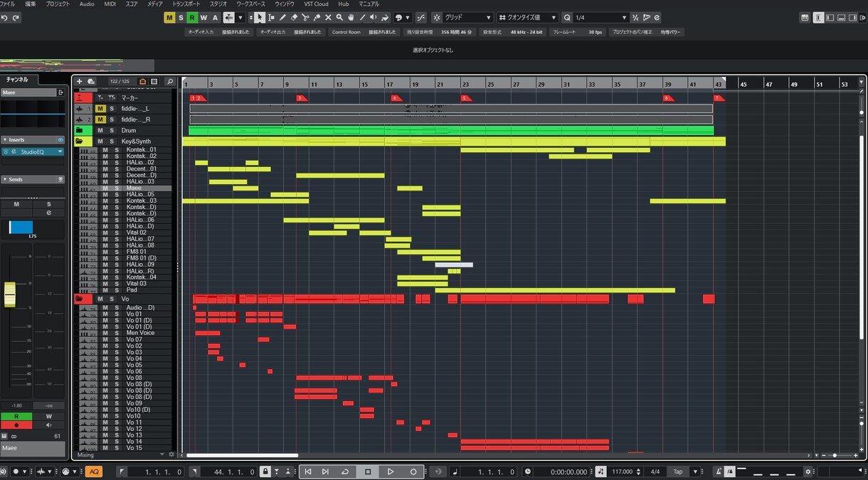Toggle the AQ auto quantize button
The image size is (868, 480).
pos(94,471)
